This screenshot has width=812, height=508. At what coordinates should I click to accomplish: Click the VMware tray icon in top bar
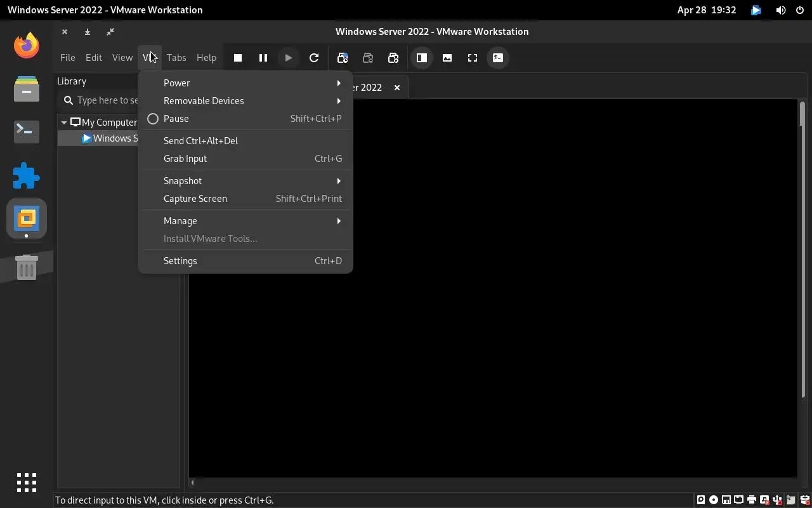pos(756,10)
